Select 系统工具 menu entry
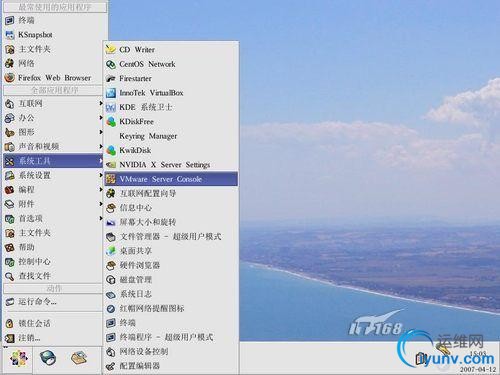Screen dimensions: 500x375 53,161
